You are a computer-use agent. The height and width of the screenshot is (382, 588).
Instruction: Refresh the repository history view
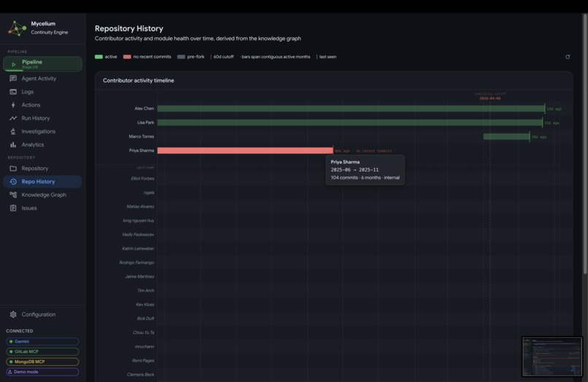(x=568, y=57)
